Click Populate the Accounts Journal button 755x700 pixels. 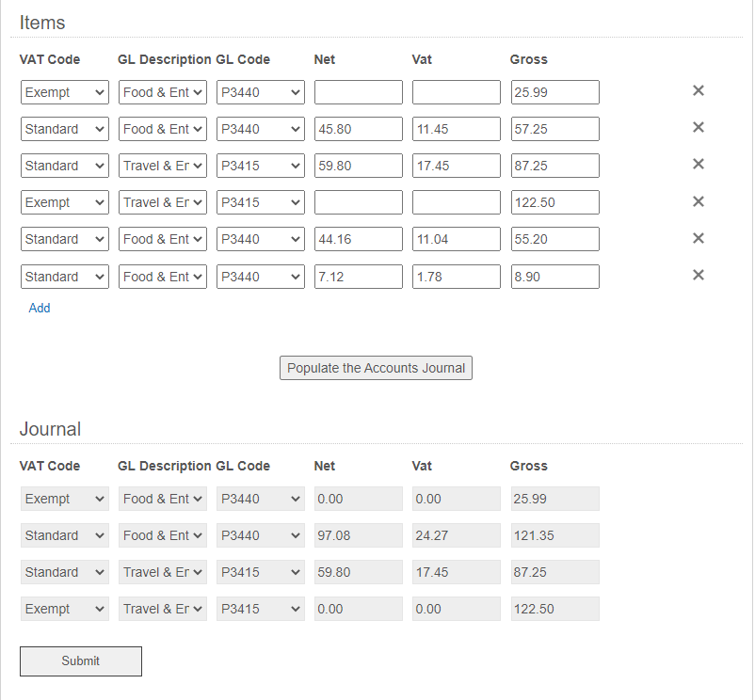(x=376, y=368)
